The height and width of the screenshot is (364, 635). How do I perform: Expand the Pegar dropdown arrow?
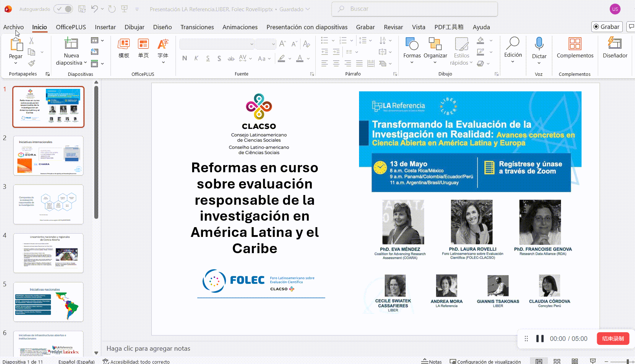click(16, 64)
